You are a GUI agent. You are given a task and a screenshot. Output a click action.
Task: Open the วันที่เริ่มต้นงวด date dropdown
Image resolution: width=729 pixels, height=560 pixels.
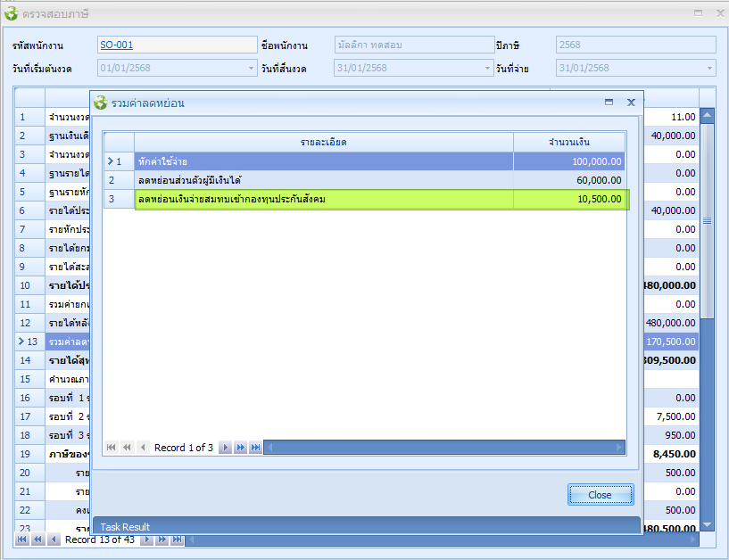[x=251, y=69]
